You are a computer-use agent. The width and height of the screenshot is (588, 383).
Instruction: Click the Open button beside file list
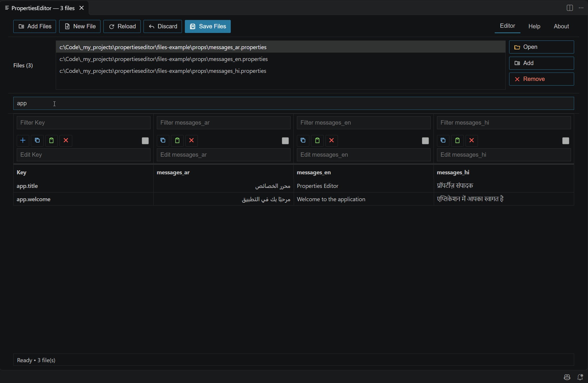click(542, 47)
